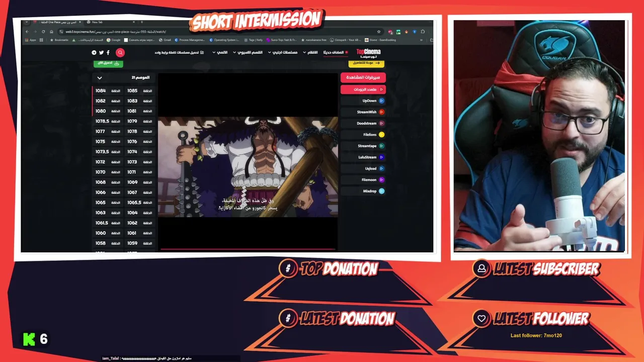Open episode 1078.5

tap(108, 121)
